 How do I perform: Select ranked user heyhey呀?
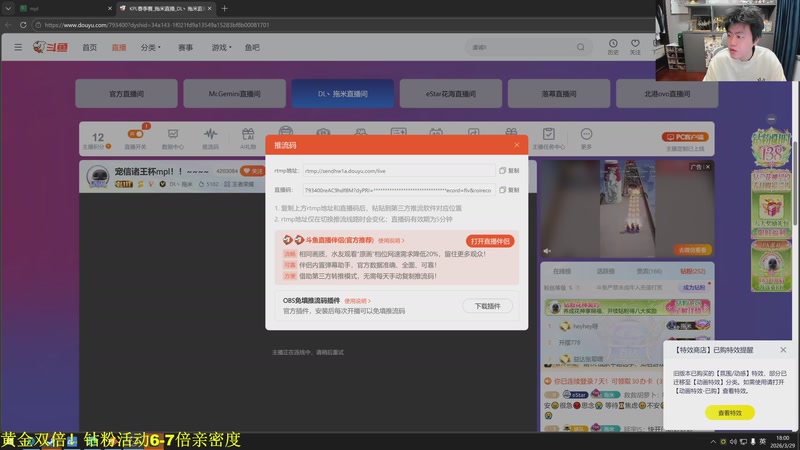585,326
